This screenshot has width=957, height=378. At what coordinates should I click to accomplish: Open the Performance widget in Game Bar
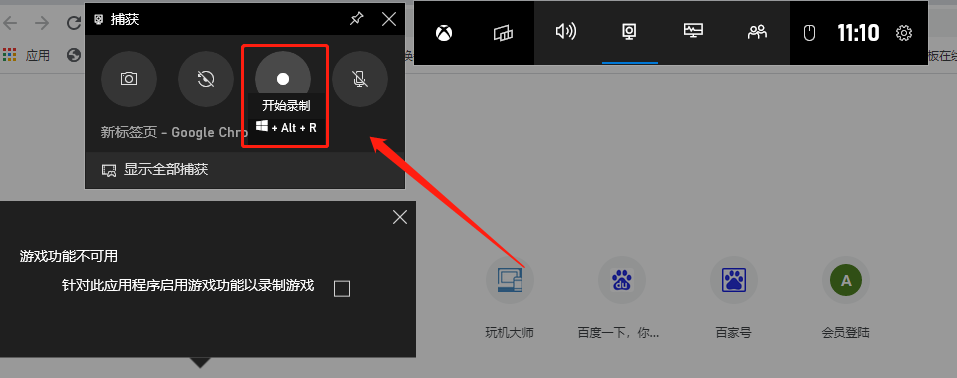tap(693, 31)
